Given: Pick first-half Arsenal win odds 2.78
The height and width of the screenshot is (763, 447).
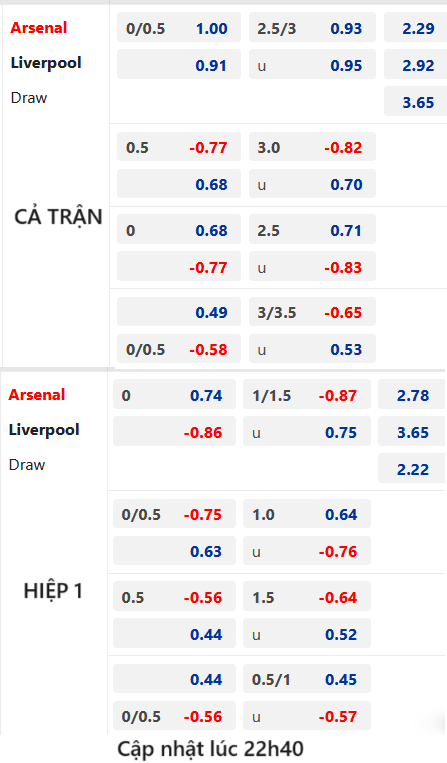Looking at the screenshot, I should (411, 394).
